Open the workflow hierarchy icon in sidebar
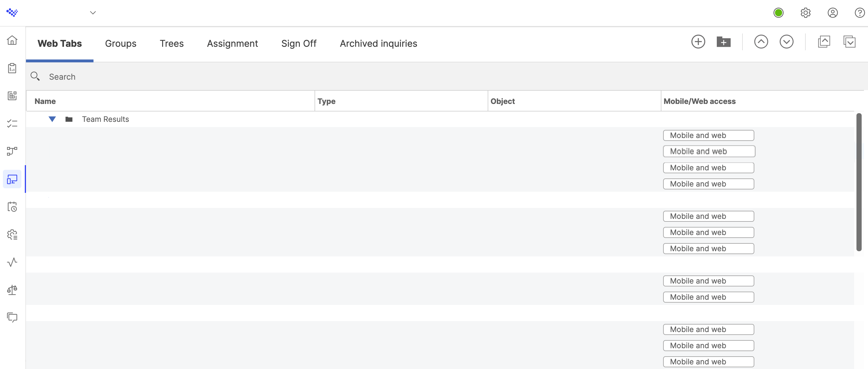The height and width of the screenshot is (369, 868). (x=12, y=151)
